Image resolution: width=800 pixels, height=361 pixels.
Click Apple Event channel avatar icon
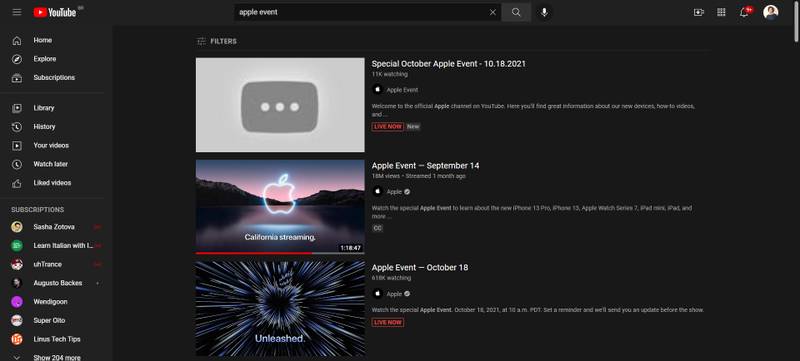[378, 90]
